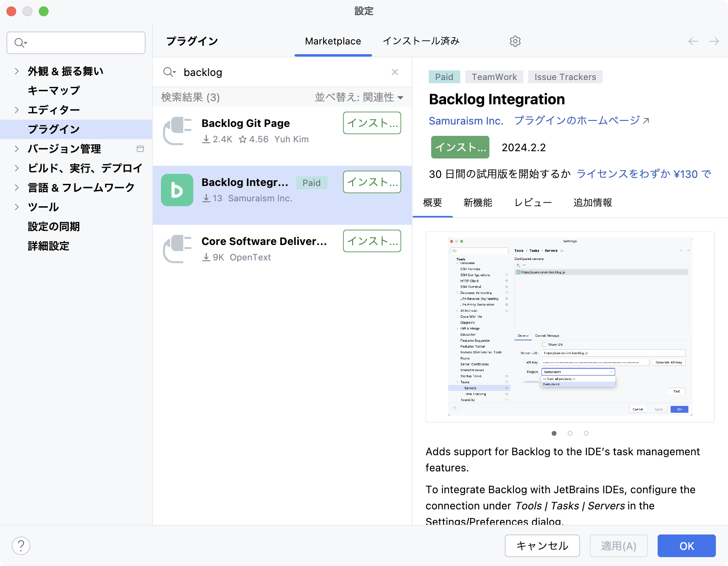728x566 pixels.
Task: Open the レビュー tab
Action: coord(533,203)
